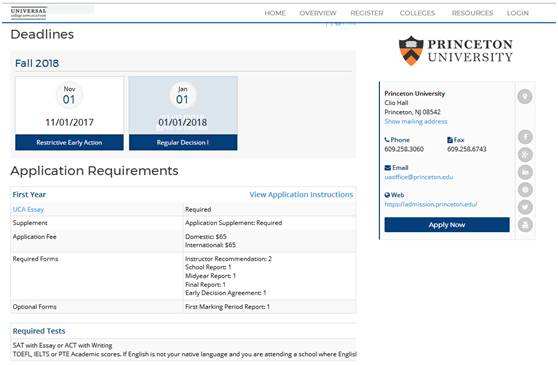Click the Application Fee row label
The height and width of the screenshot is (365, 558).
[34, 237]
